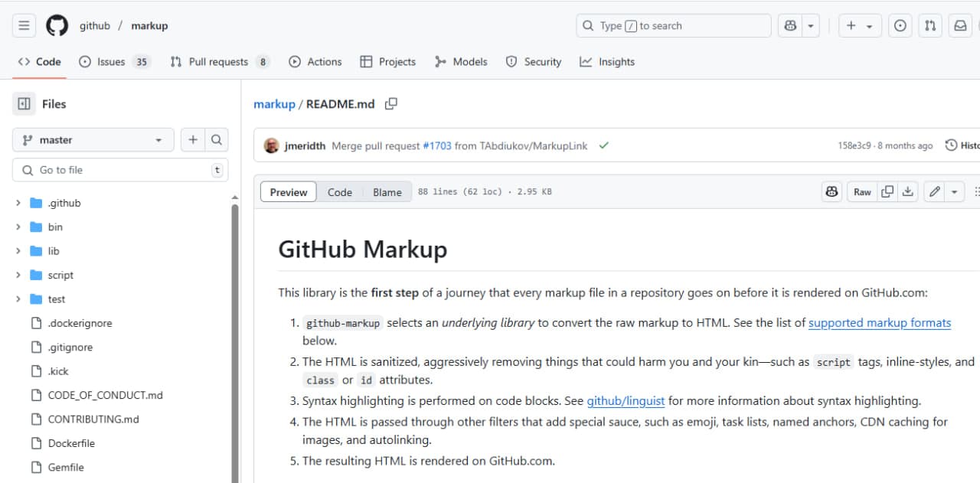
Task: Open jmeridth user avatar
Action: point(271,145)
